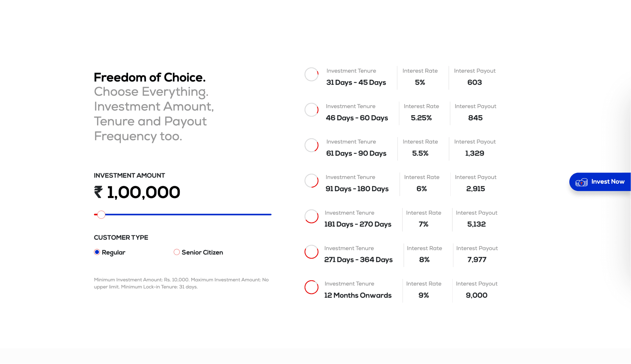Click the blue investment slider track
The image size is (631, 364).
point(188,214)
